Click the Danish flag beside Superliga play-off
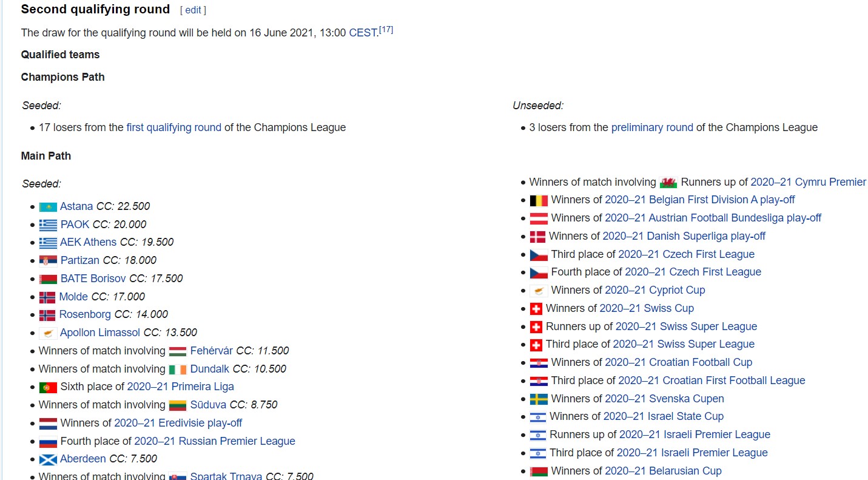This screenshot has height=480, width=868. click(537, 236)
